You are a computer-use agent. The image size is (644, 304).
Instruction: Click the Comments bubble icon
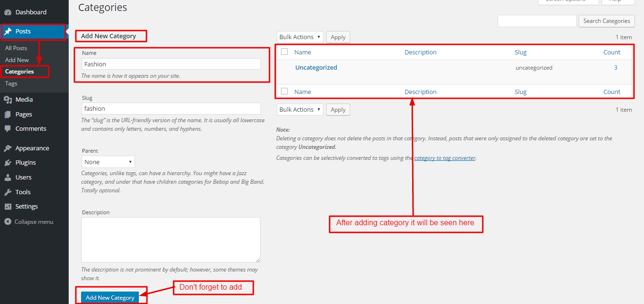[x=8, y=129]
